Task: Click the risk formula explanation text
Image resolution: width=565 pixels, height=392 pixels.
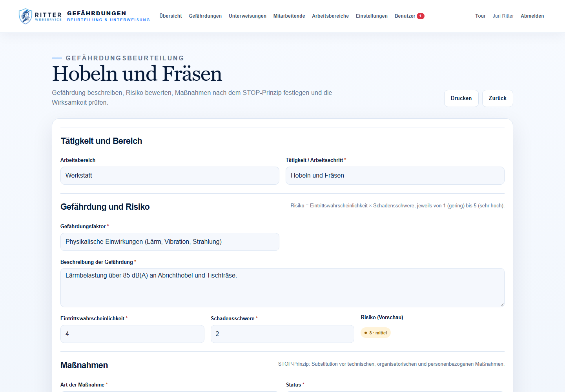Action: [397, 206]
